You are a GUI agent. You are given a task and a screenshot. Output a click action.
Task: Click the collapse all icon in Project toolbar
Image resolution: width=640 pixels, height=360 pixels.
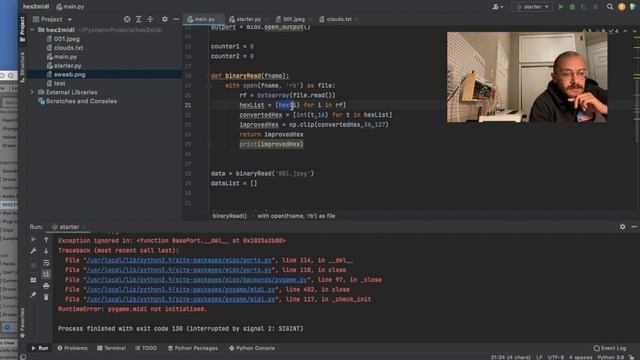click(150, 19)
